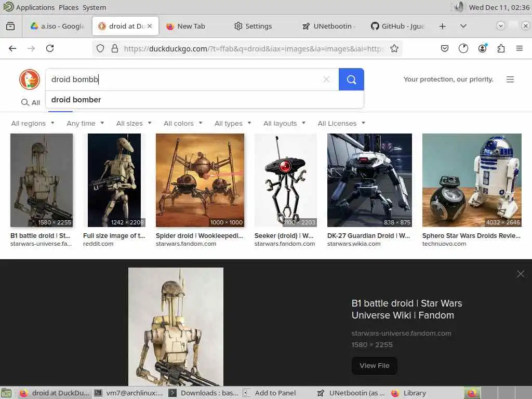Open the DuckDuckGo side menu icon
Screen dimensions: 532x399
510,79
